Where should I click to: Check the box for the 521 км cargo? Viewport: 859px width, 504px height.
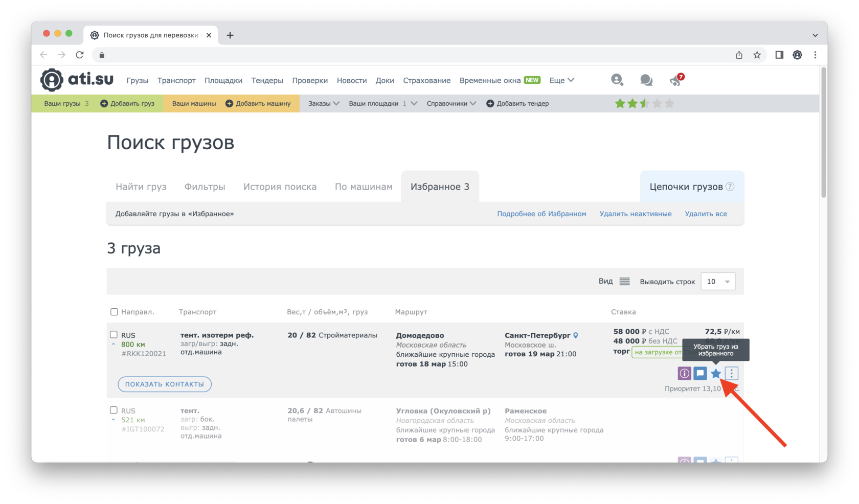pyautogui.click(x=114, y=410)
